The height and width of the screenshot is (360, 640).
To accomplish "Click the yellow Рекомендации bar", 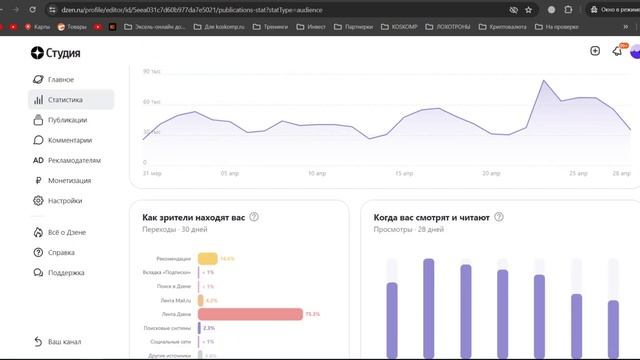I will point(207,258).
